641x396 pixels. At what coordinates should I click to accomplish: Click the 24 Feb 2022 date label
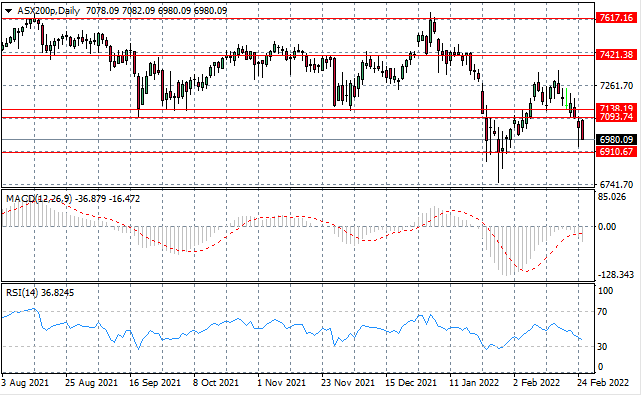pos(603,383)
